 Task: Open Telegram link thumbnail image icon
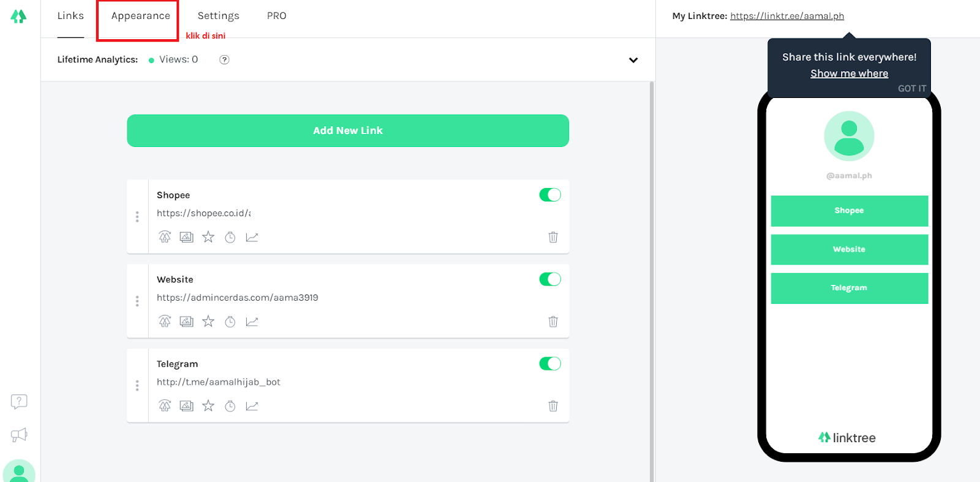coord(186,406)
